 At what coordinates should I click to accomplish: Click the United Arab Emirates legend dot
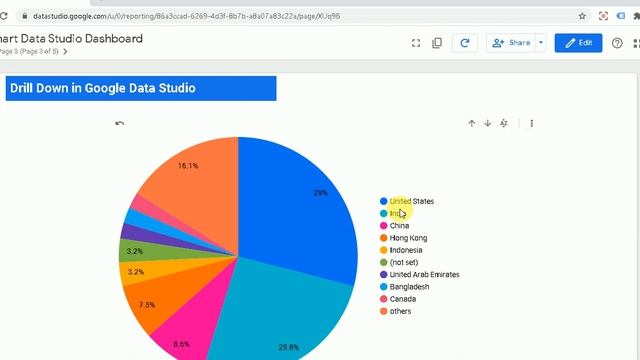[383, 275]
